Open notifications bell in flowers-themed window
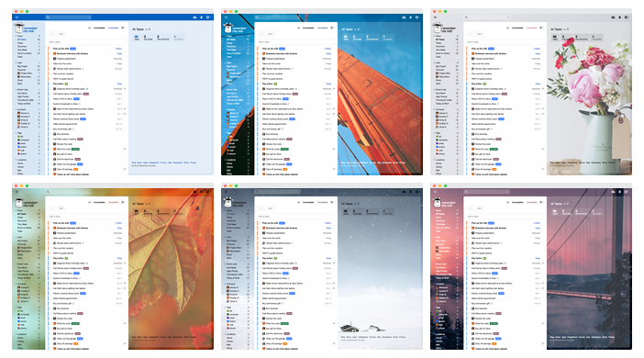The image size is (644, 358). coord(620,17)
